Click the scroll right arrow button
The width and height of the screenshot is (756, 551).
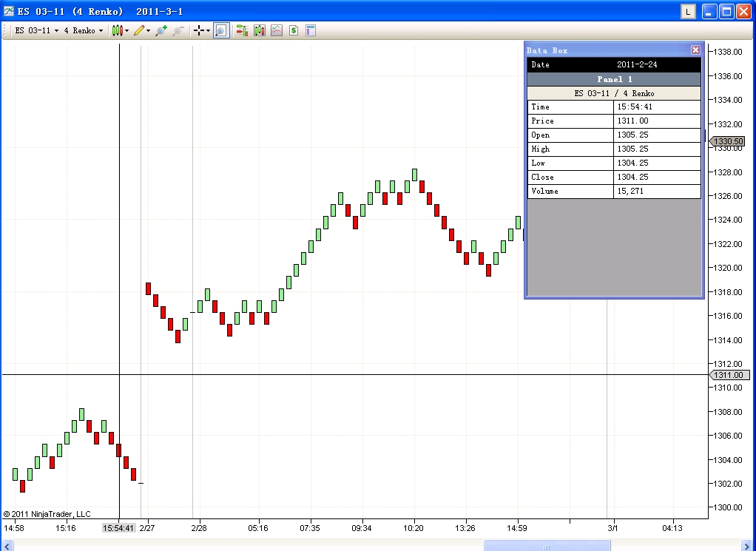747,547
